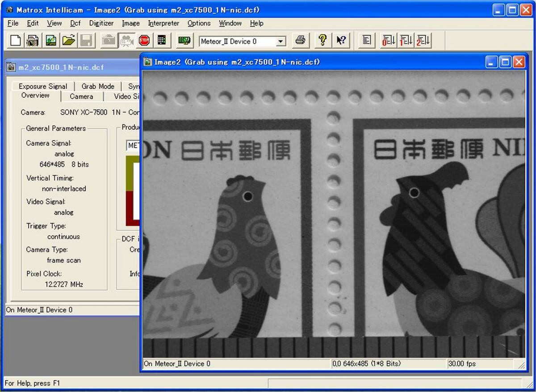This screenshot has height=392, width=536.
Task: Open the Interpreter menu
Action: click(163, 23)
